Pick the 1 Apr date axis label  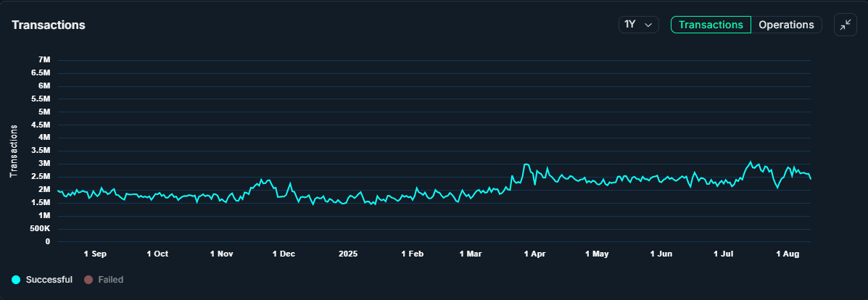click(534, 254)
